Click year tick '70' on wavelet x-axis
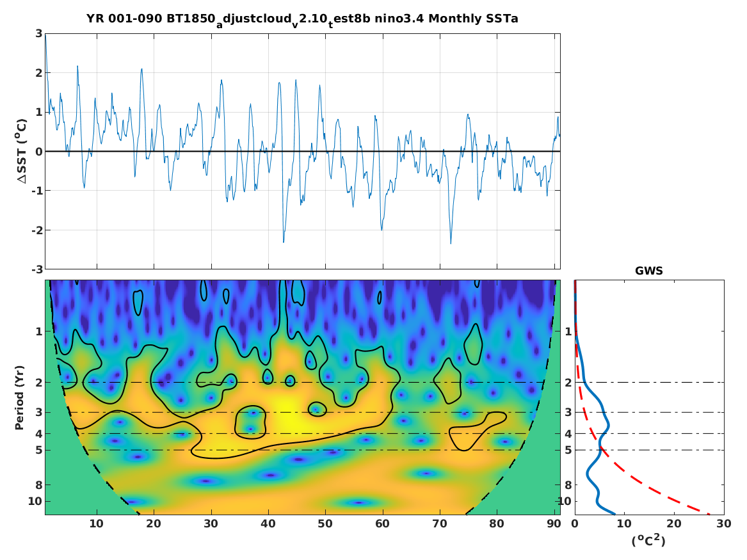Screen dimensions: 747x560 coord(439,524)
